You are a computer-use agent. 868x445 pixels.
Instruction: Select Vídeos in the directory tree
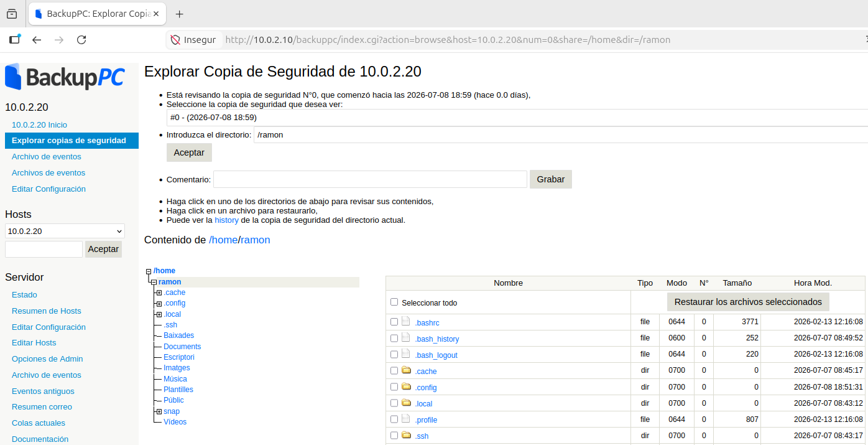point(175,422)
